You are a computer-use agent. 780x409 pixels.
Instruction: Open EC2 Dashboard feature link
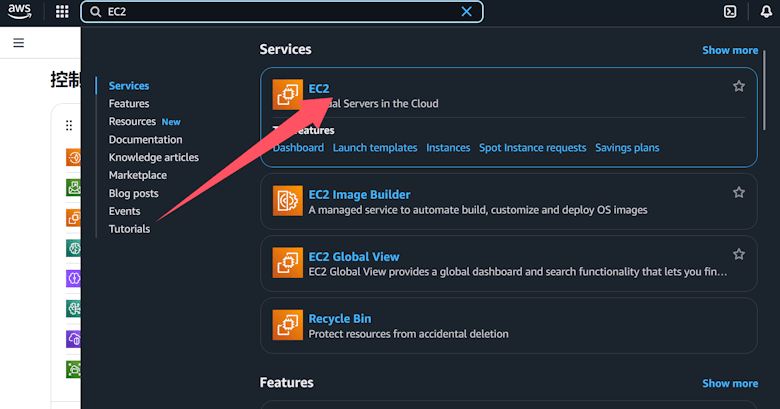click(x=298, y=148)
